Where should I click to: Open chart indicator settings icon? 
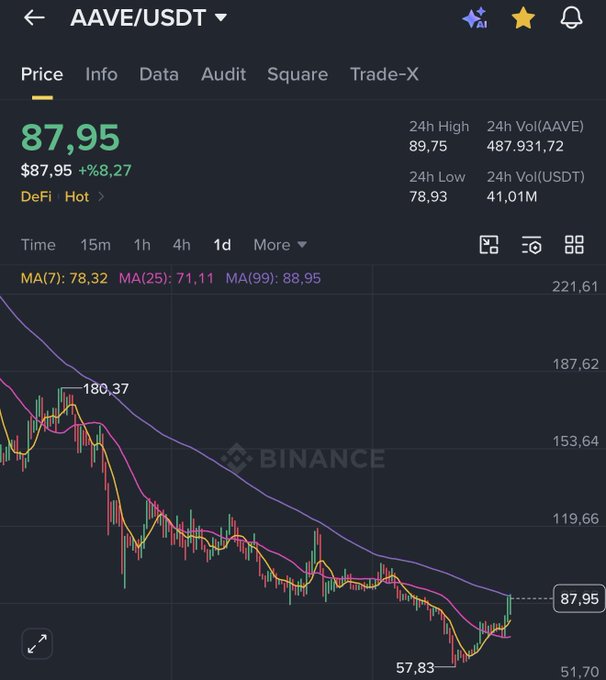tap(531, 245)
